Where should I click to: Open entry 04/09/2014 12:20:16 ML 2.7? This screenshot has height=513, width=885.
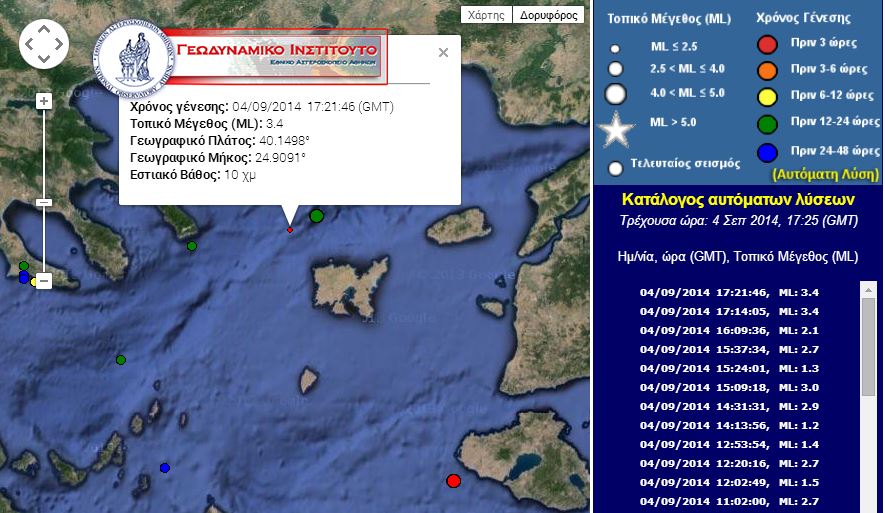coord(729,463)
